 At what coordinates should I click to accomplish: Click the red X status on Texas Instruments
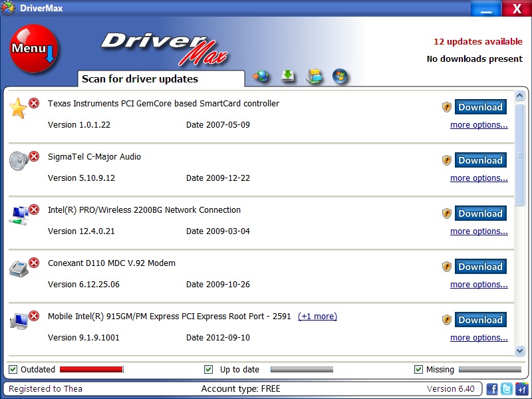click(34, 103)
